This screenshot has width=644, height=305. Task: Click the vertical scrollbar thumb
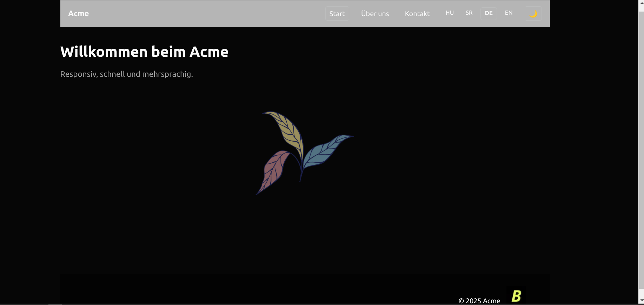click(x=641, y=140)
